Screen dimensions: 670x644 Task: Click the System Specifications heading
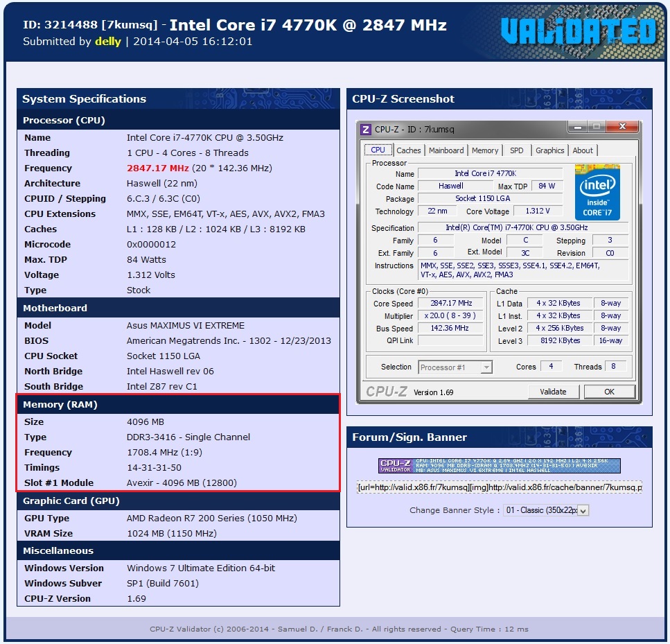click(x=84, y=98)
